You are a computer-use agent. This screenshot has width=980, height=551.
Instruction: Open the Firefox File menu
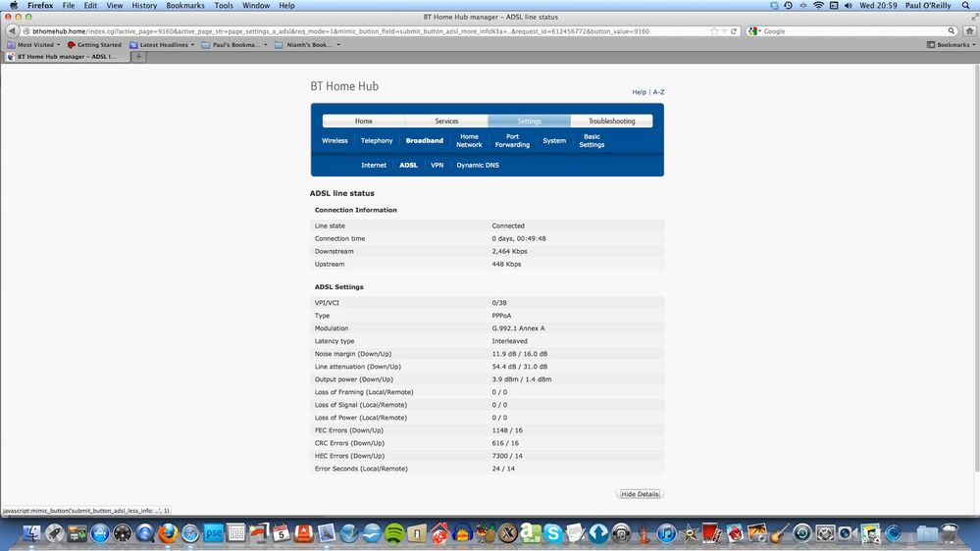tap(69, 5)
